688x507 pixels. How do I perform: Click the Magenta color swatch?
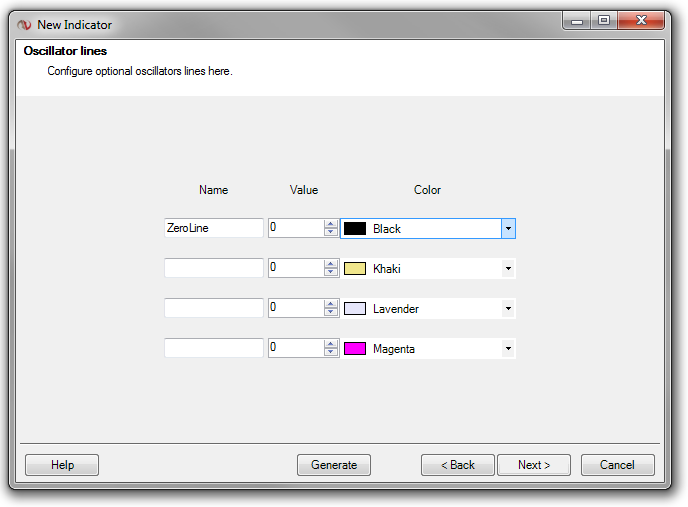pos(355,349)
